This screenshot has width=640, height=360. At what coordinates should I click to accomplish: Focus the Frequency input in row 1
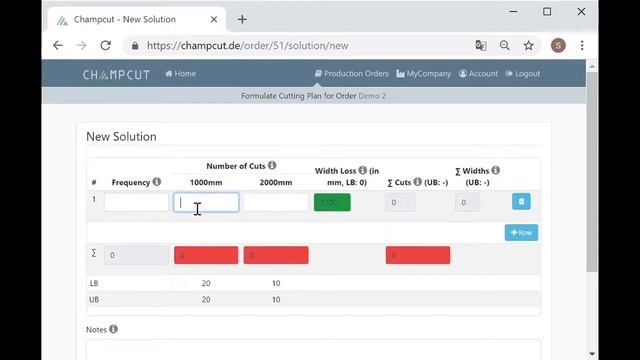click(136, 202)
